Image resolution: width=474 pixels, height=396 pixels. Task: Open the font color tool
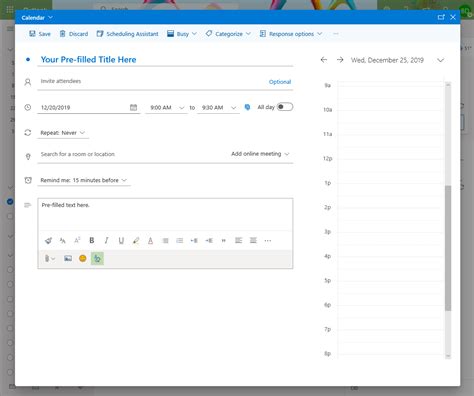tap(150, 240)
